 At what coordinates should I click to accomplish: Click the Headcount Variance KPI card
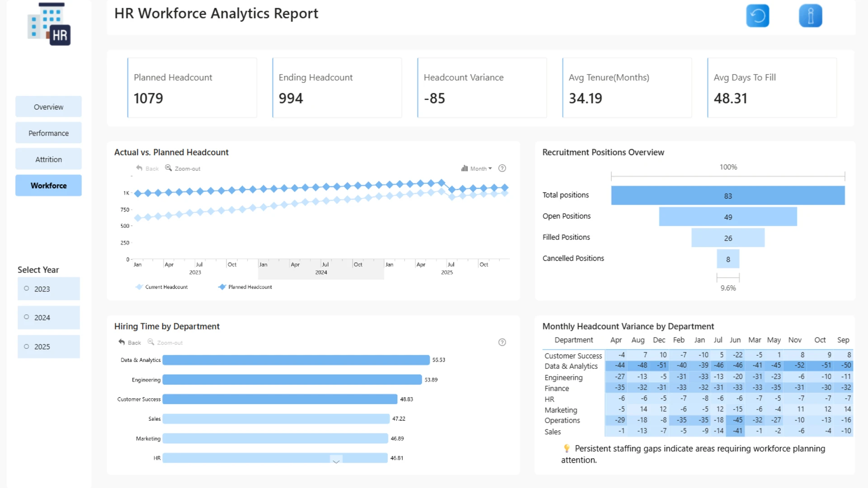[x=482, y=88]
